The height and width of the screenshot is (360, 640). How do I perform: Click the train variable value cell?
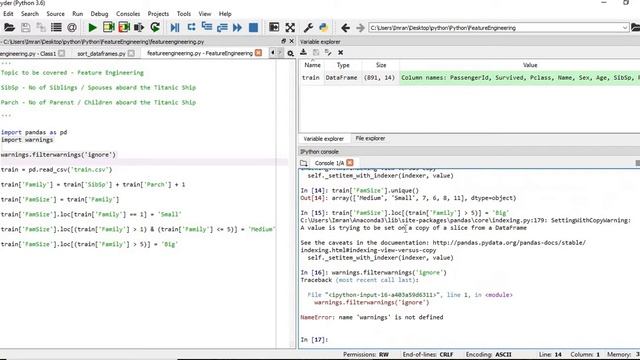(520, 78)
